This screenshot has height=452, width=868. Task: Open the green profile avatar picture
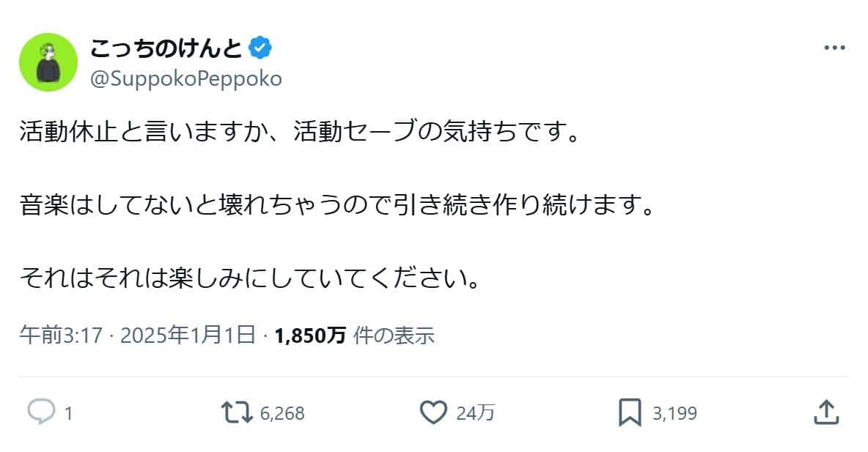[48, 62]
